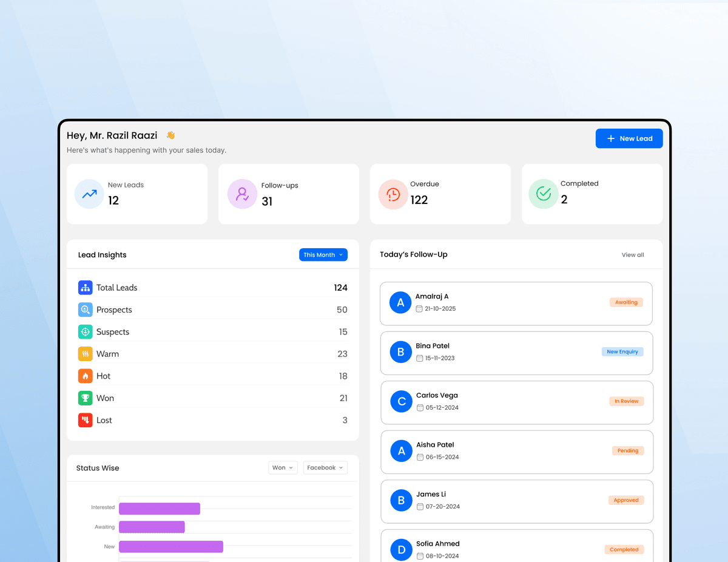The width and height of the screenshot is (728, 562).
Task: Click the Suspects label
Action: coord(113,332)
